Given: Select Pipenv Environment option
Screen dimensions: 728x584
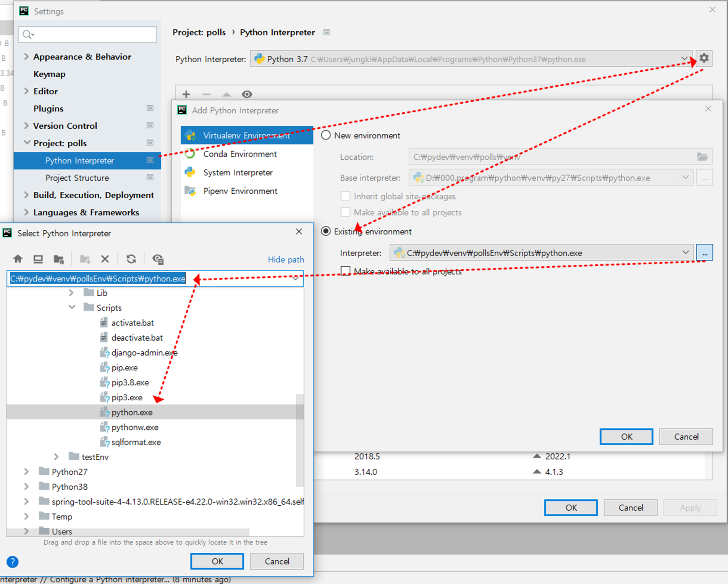Looking at the screenshot, I should (x=247, y=191).
